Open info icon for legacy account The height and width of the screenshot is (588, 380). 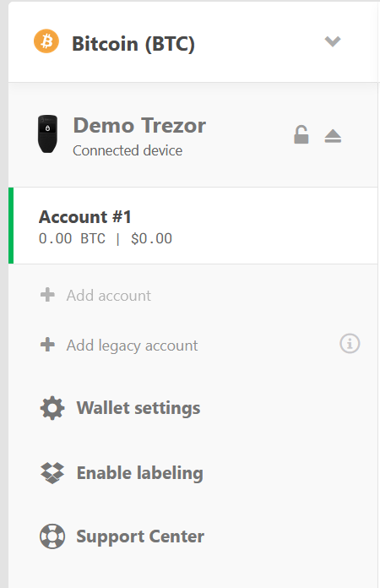coord(350,344)
